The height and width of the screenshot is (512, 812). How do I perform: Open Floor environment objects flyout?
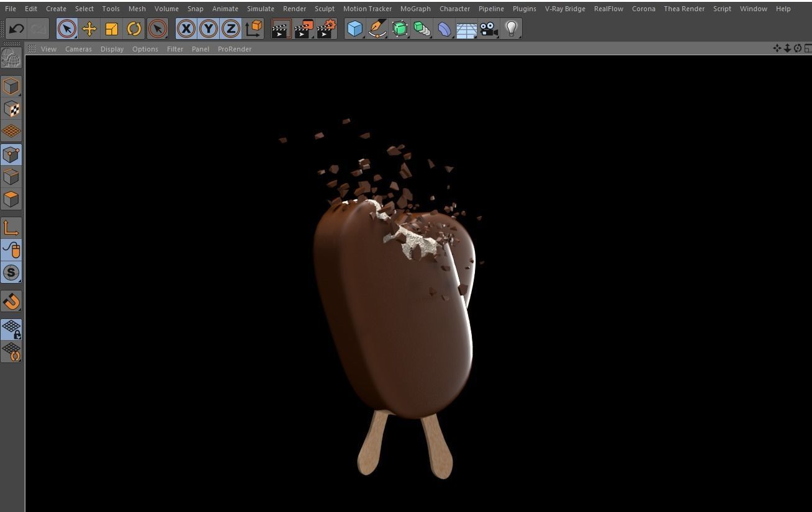[467, 29]
